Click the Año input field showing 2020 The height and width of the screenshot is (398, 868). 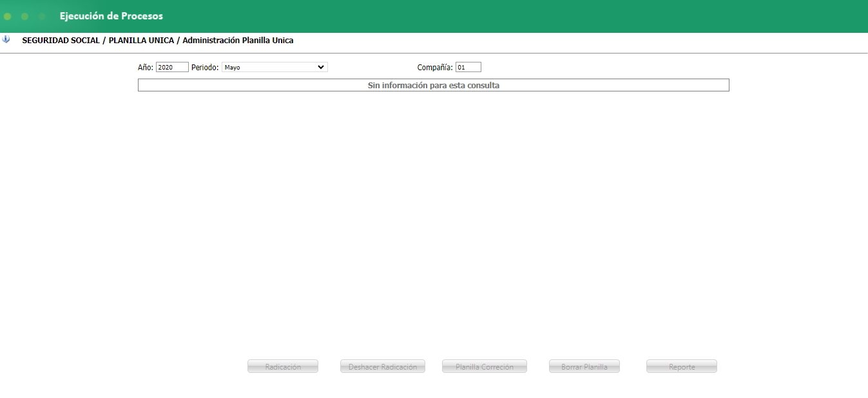[x=172, y=67]
